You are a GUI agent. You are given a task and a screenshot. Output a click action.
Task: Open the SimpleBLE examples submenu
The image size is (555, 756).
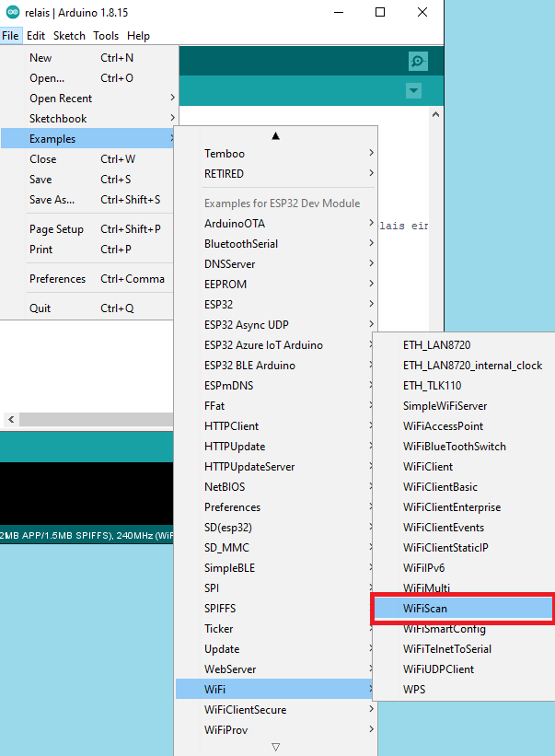point(274,568)
